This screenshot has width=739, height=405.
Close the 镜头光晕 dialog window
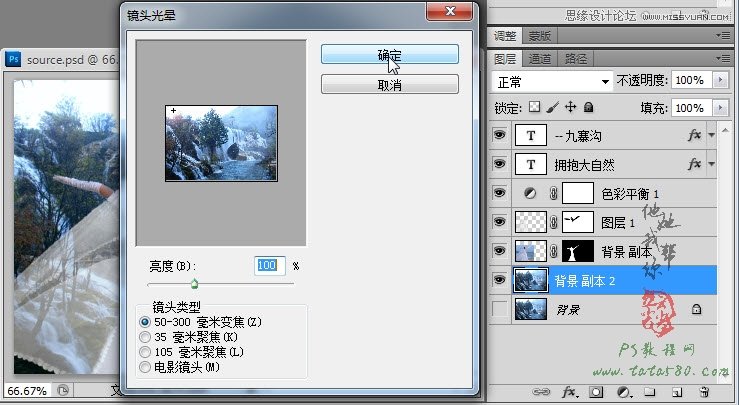click(450, 11)
